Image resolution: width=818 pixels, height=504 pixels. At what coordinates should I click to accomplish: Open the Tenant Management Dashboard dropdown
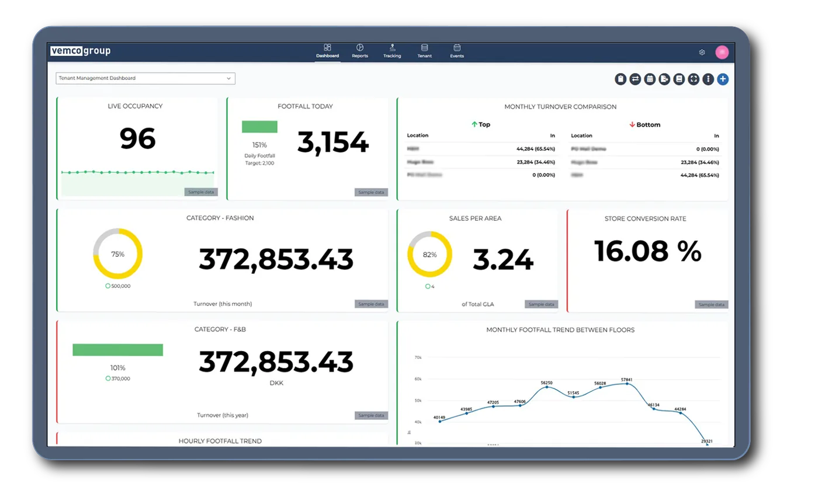pyautogui.click(x=145, y=78)
